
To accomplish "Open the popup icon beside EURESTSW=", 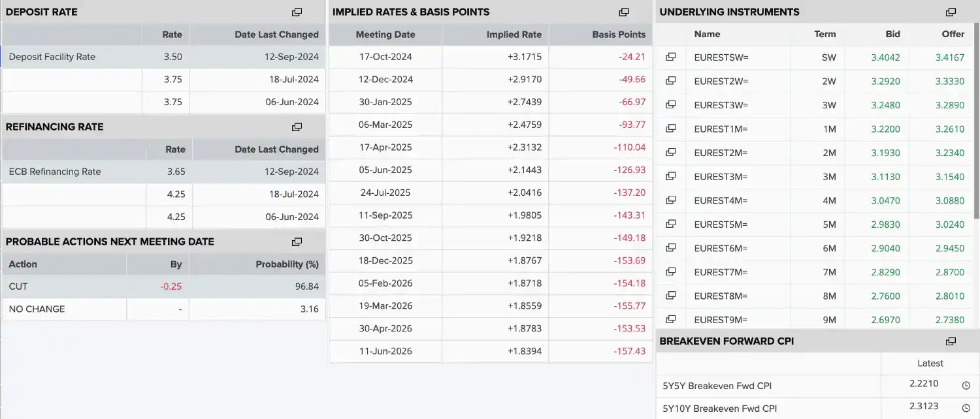I will 670,57.
